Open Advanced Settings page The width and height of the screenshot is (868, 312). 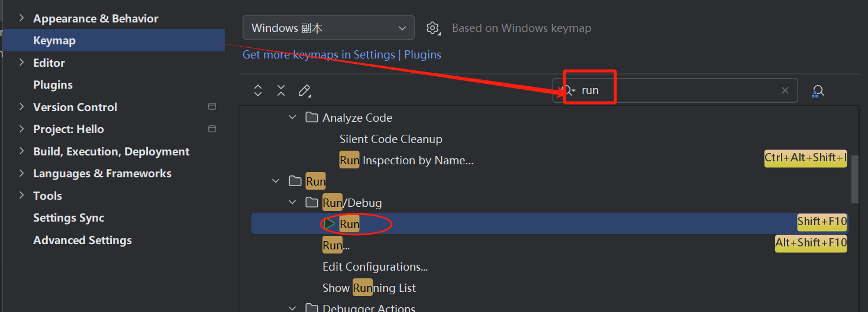click(82, 240)
